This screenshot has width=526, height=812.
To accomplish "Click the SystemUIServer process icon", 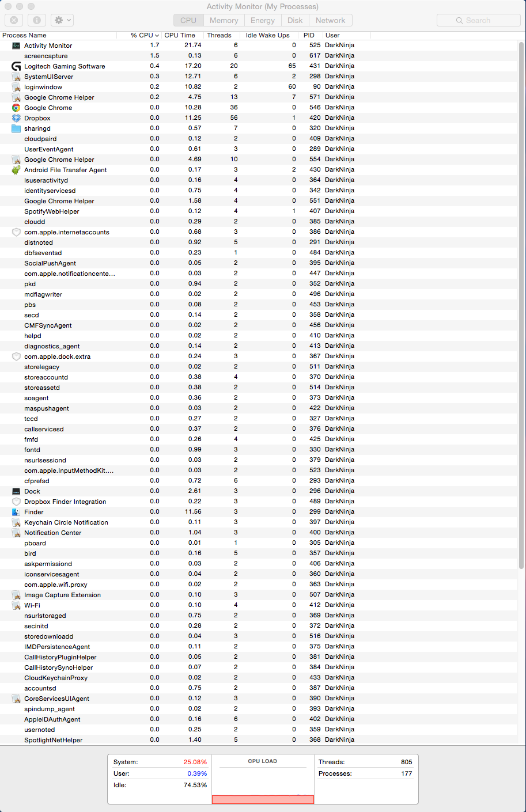I will (16, 77).
